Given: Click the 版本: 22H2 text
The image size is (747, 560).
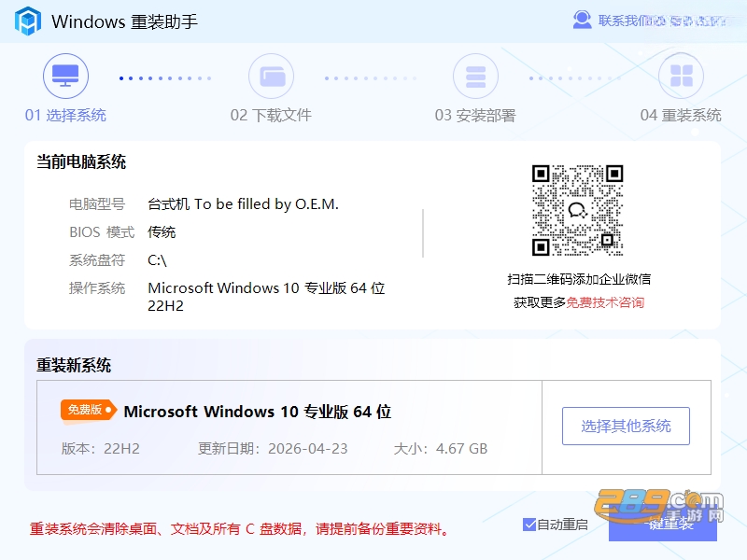Looking at the screenshot, I should [101, 449].
